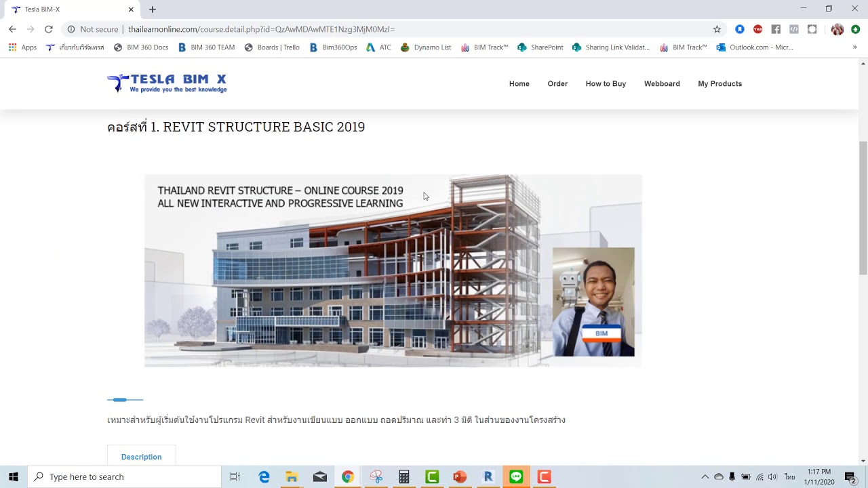The height and width of the screenshot is (488, 868).
Task: Open the green Camtasia taskbar icon
Action: [432, 477]
